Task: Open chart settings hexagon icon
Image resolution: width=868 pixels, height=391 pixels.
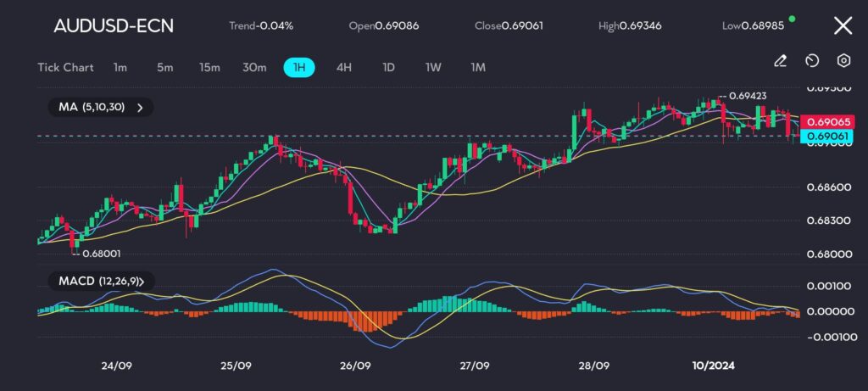Action: 843,60
